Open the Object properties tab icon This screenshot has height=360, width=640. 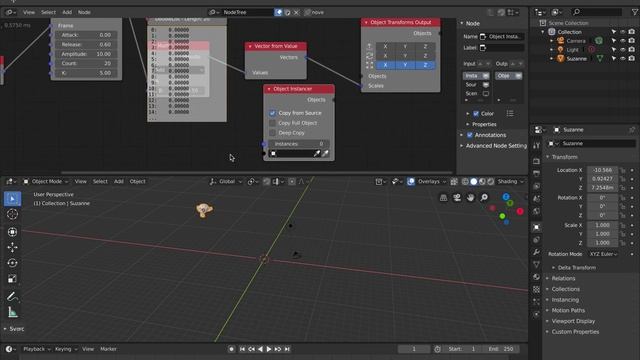[536, 227]
